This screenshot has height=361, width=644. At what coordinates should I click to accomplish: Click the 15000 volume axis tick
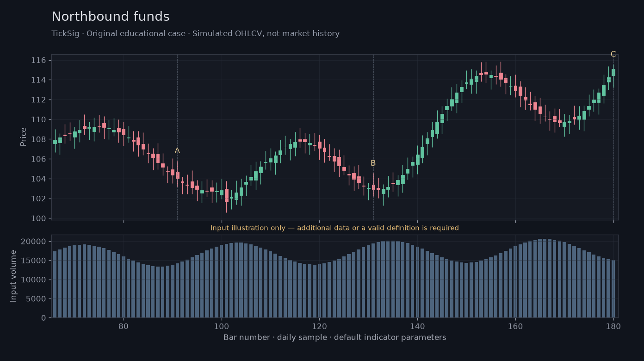click(34, 261)
